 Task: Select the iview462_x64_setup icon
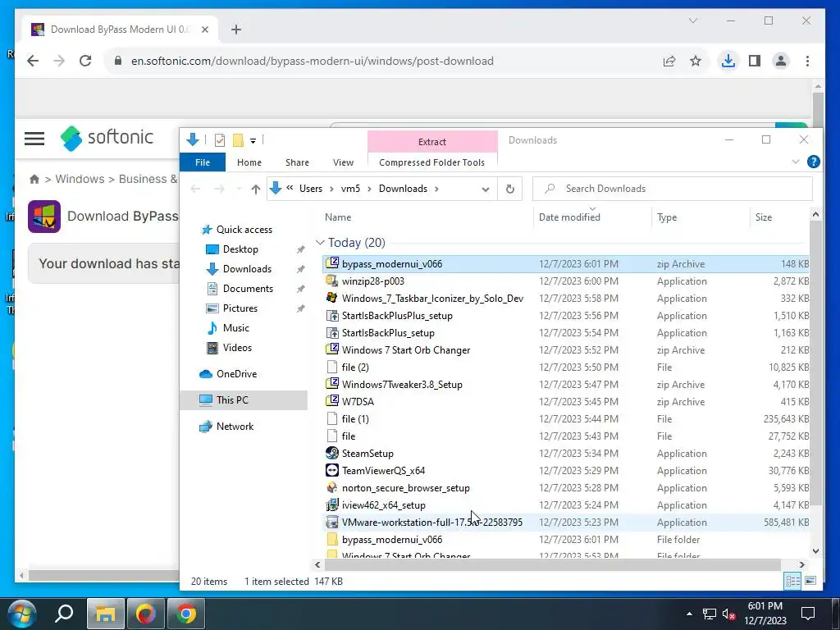tap(332, 504)
